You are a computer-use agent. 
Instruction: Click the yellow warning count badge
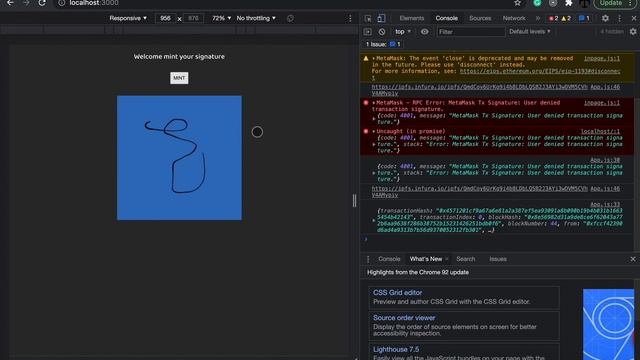[566, 18]
